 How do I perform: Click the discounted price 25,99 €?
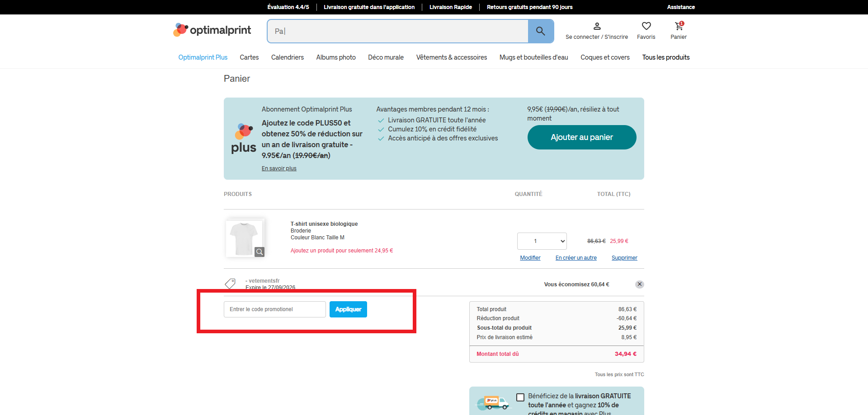[x=619, y=241]
